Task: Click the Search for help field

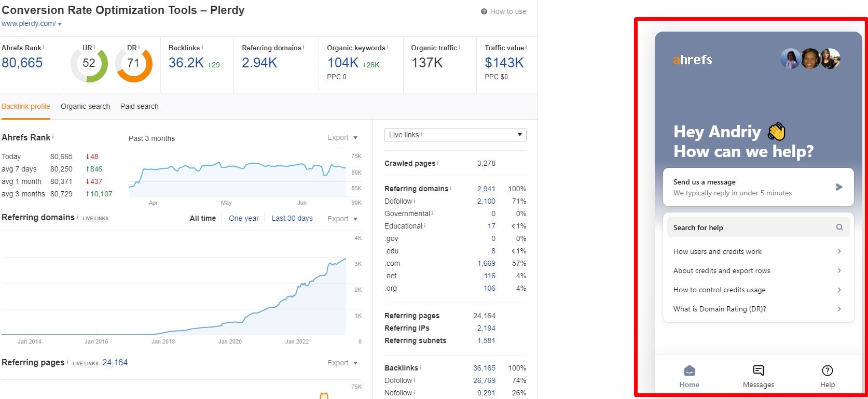Action: (x=758, y=227)
